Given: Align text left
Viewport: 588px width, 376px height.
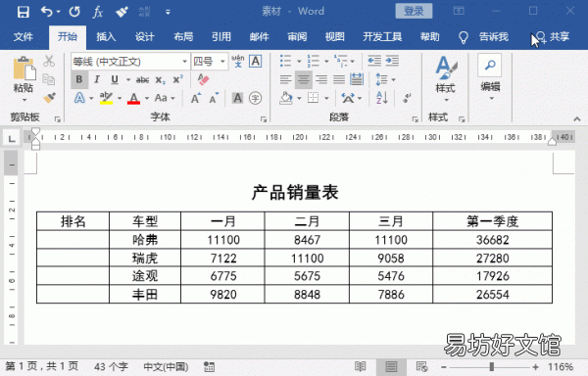Looking at the screenshot, I should click(286, 79).
